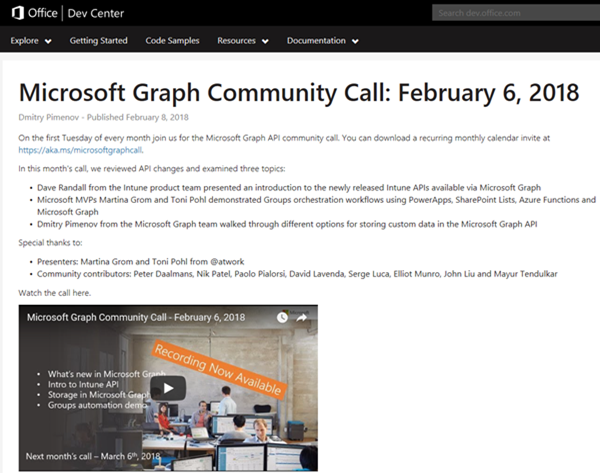Click 'Intro to Intune API' in the video thumbnail
The image size is (600, 473).
tap(83, 384)
